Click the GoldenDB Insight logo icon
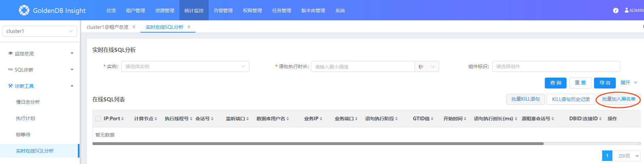The width and height of the screenshot is (644, 164). tap(24, 10)
